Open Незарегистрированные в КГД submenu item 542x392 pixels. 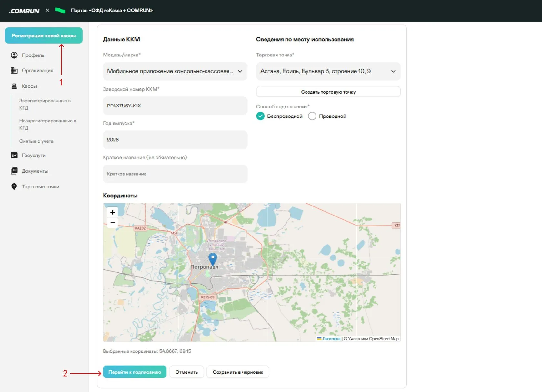click(47, 124)
